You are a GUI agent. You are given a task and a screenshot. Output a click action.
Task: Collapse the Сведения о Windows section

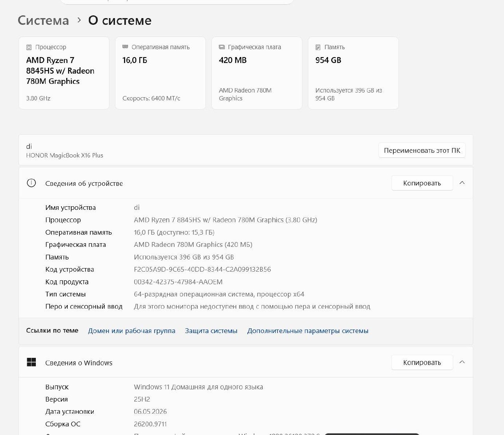(462, 363)
